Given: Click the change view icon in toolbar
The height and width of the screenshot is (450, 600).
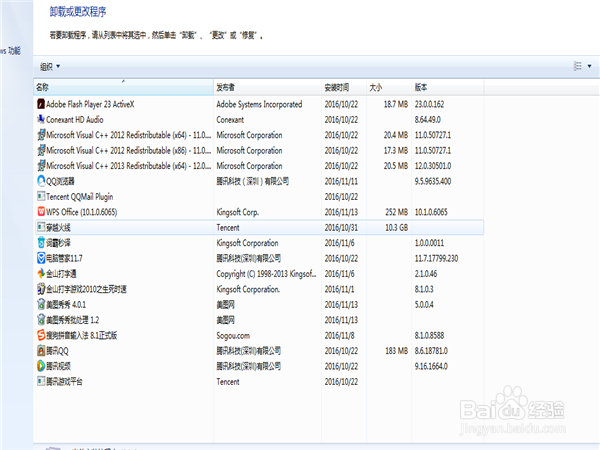Looking at the screenshot, I should (578, 66).
